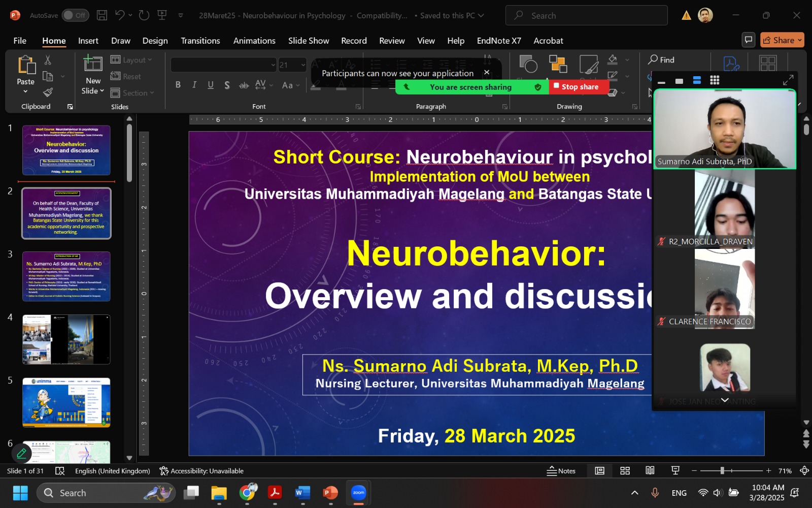Click the Cut scissors icon
Viewport: 812px width, 508px height.
(x=48, y=60)
